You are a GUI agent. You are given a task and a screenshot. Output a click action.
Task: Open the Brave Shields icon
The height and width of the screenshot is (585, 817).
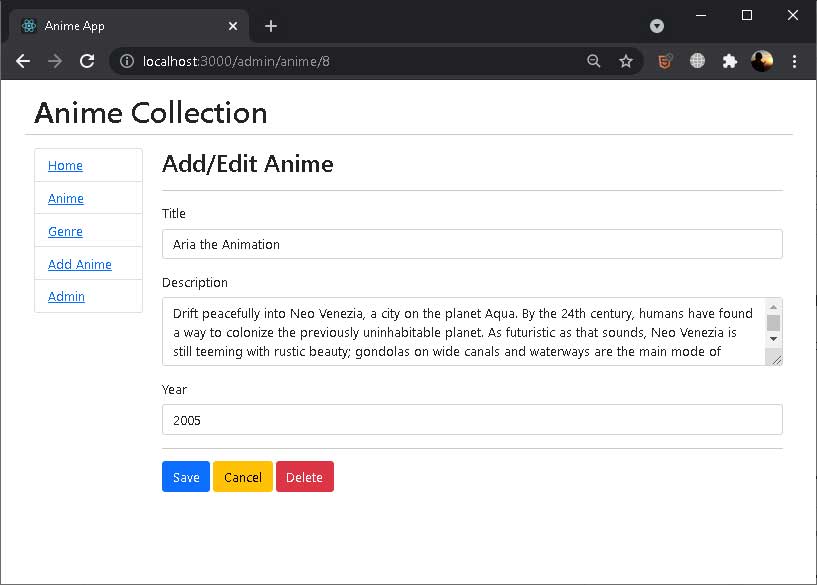665,60
